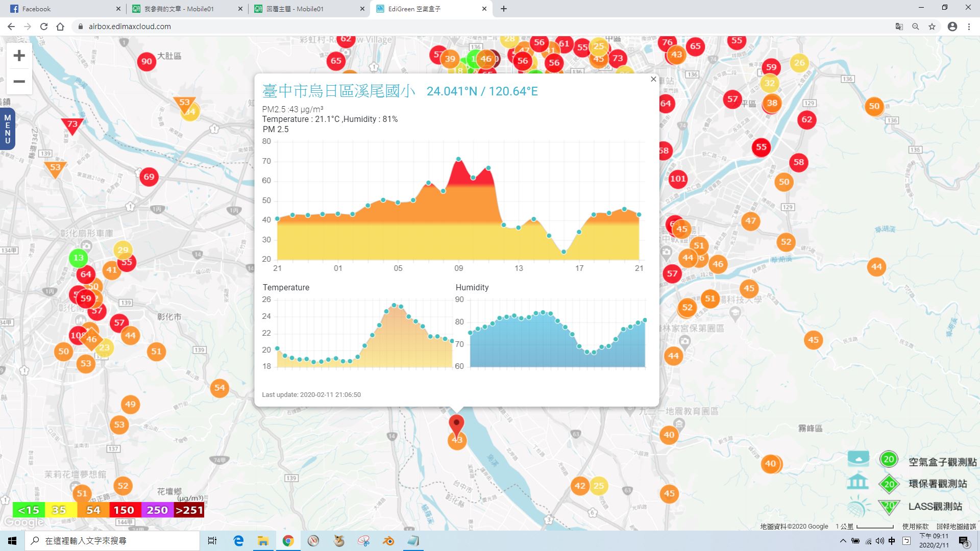Select the red 62 marker near road 129
980x551 pixels.
(x=806, y=120)
